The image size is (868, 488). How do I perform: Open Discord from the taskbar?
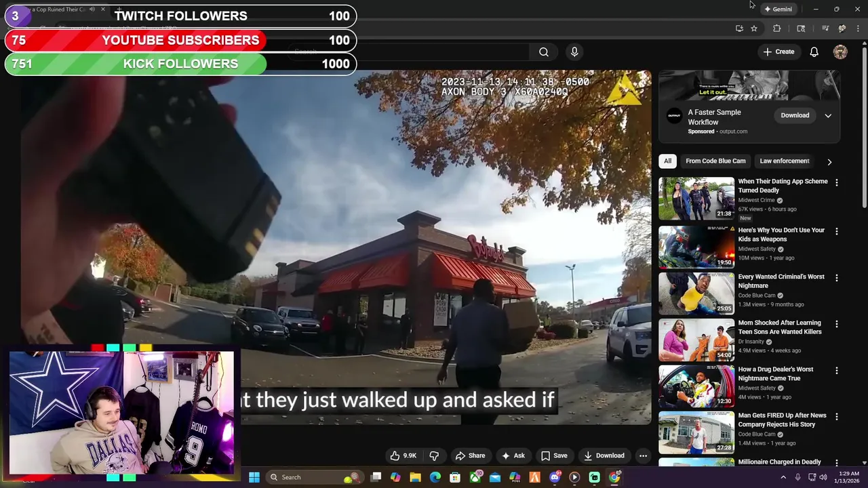(555, 477)
